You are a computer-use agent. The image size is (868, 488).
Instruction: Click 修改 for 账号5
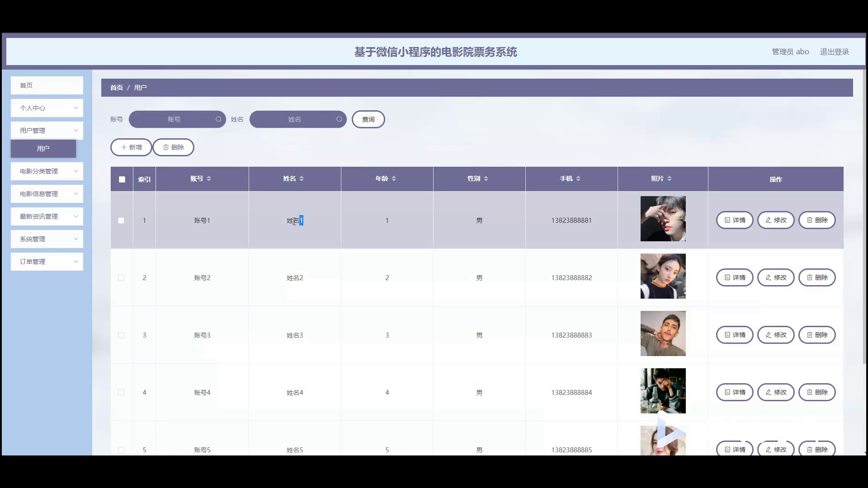[776, 449]
